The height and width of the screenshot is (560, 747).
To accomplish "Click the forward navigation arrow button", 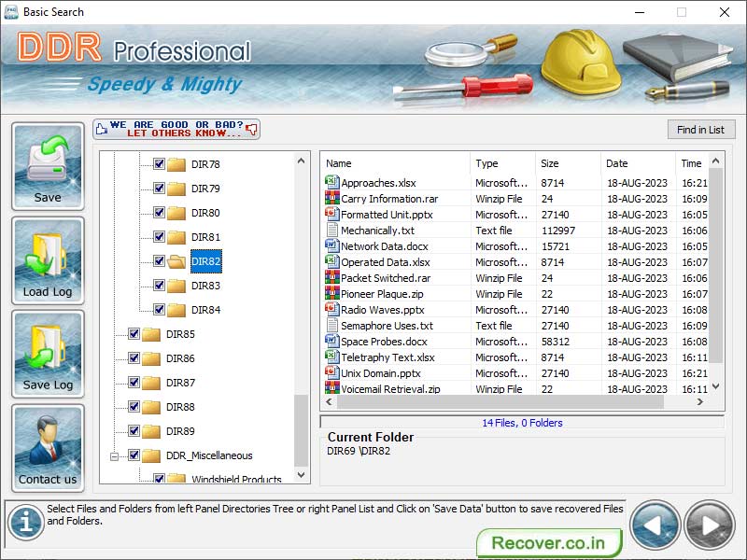I will (708, 525).
